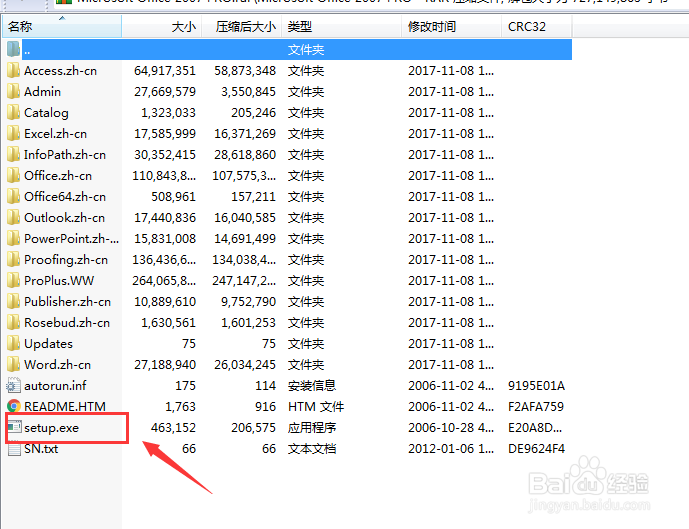This screenshot has width=689, height=529.
Task: Click the Proofing.zh-cn folder icon
Action: (14, 260)
